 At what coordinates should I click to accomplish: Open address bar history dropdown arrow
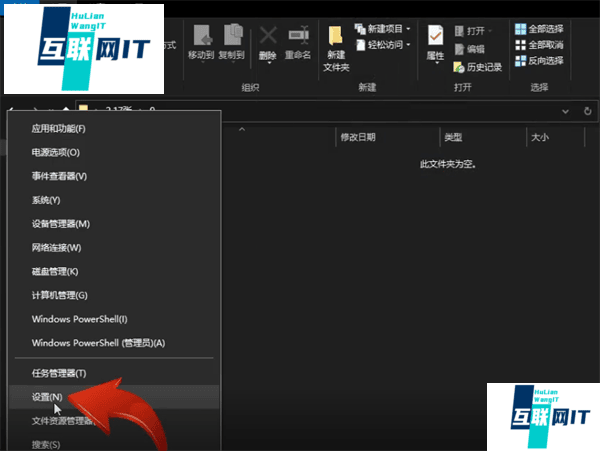(x=565, y=111)
